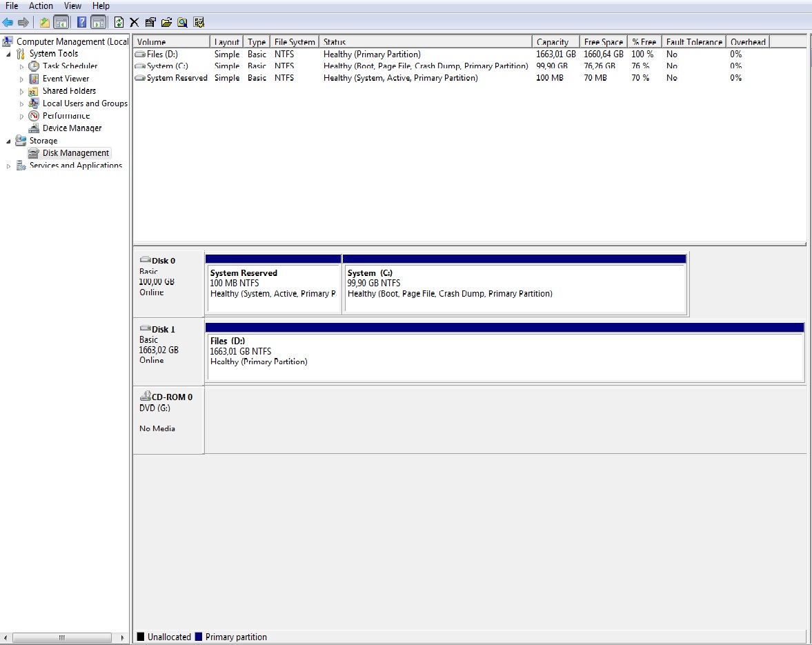Sort by the Free Space column header
The width and height of the screenshot is (812, 645).
tap(603, 42)
